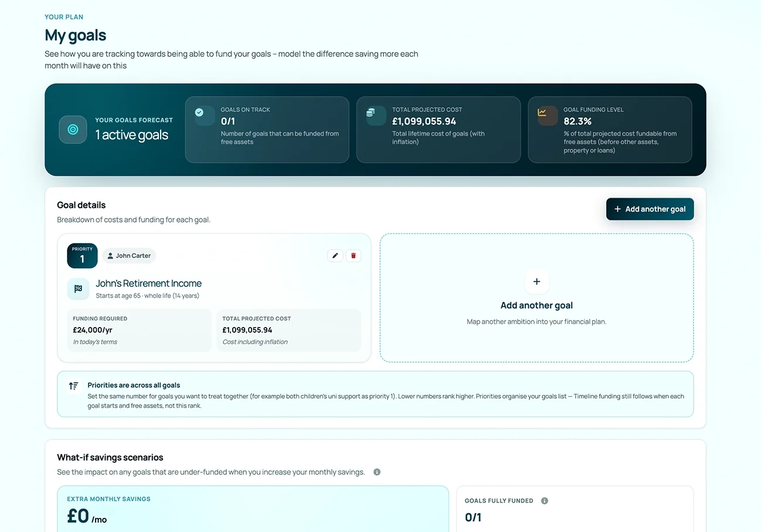Click the 0/1 value under Goals Fully Funded
The width and height of the screenshot is (761, 532).
tap(473, 517)
